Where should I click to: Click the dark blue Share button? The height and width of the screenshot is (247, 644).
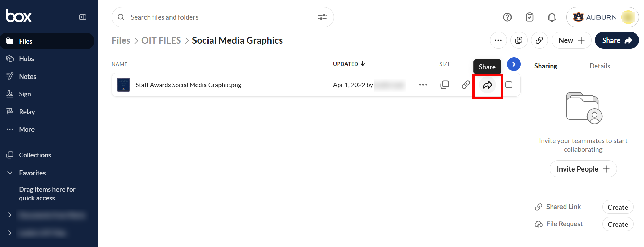click(x=617, y=40)
